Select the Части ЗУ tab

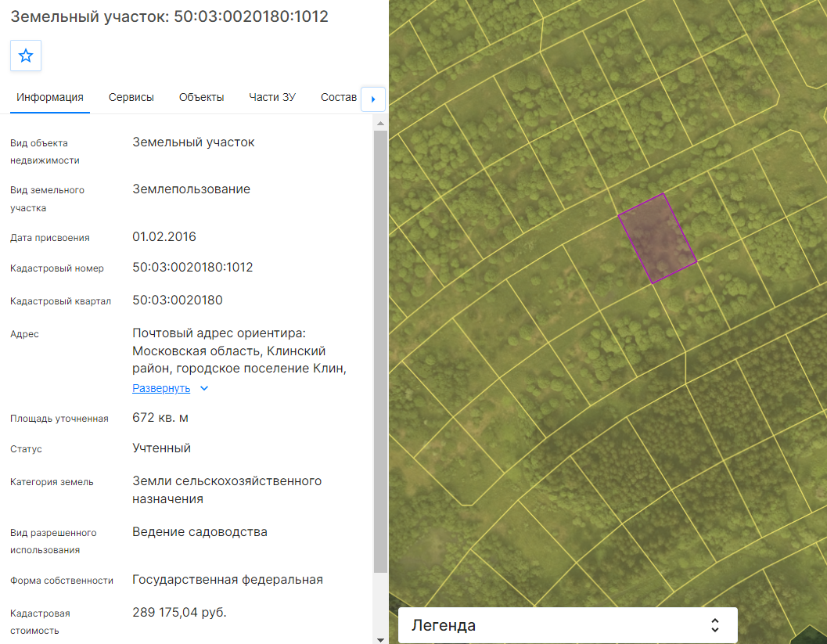[272, 98]
